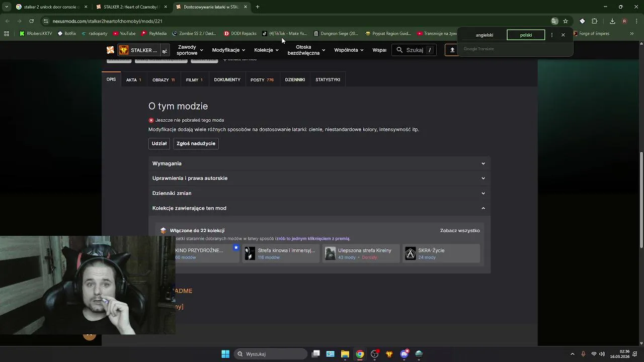Viewport: 644px width, 362px height.
Task: Expand the Wymagania section
Action: [x=319, y=163]
